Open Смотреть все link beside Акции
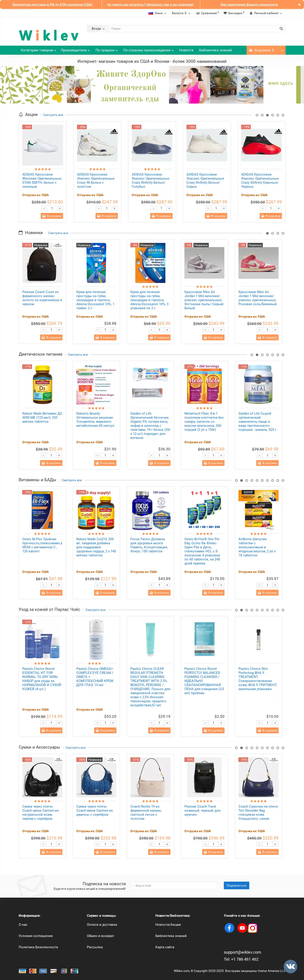The height and width of the screenshot is (980, 304). pyautogui.click(x=53, y=115)
